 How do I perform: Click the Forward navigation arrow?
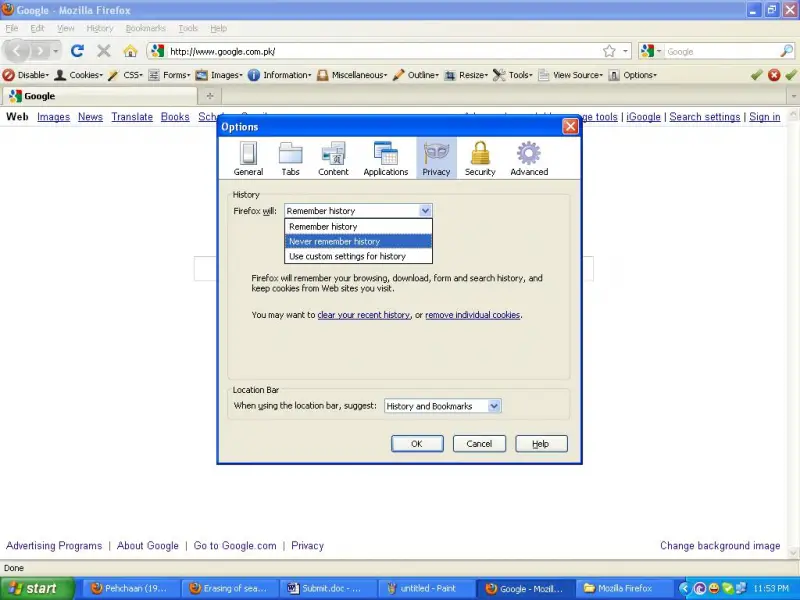(39, 51)
